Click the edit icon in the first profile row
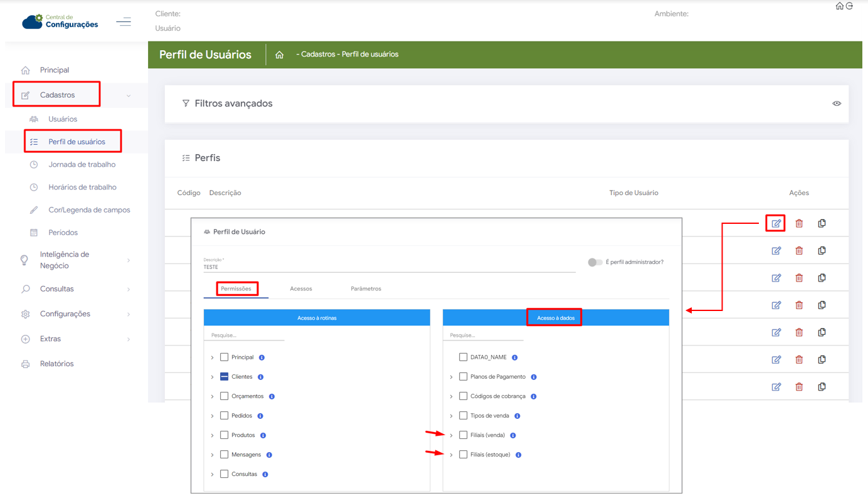 pos(776,223)
